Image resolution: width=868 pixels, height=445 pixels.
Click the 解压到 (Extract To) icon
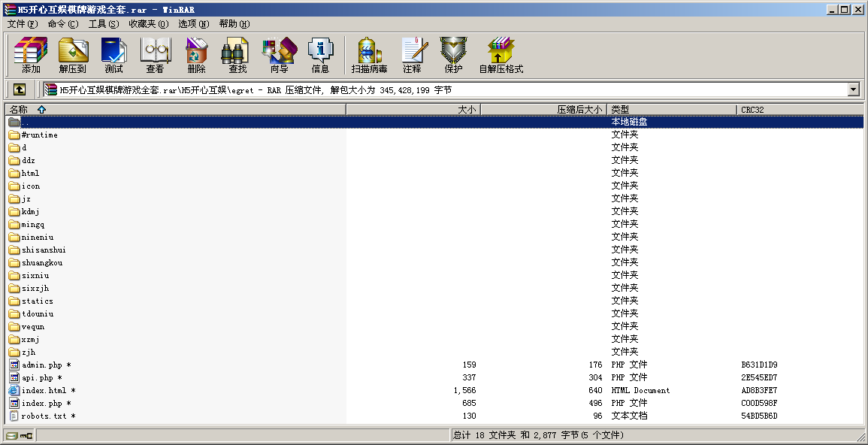point(73,56)
